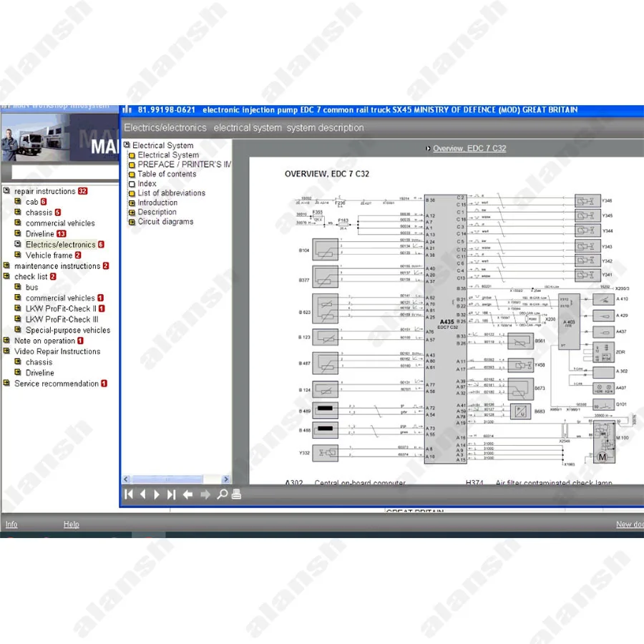Select Driveline with 13 entries
Image resolution: width=644 pixels, height=644 pixels.
40,234
